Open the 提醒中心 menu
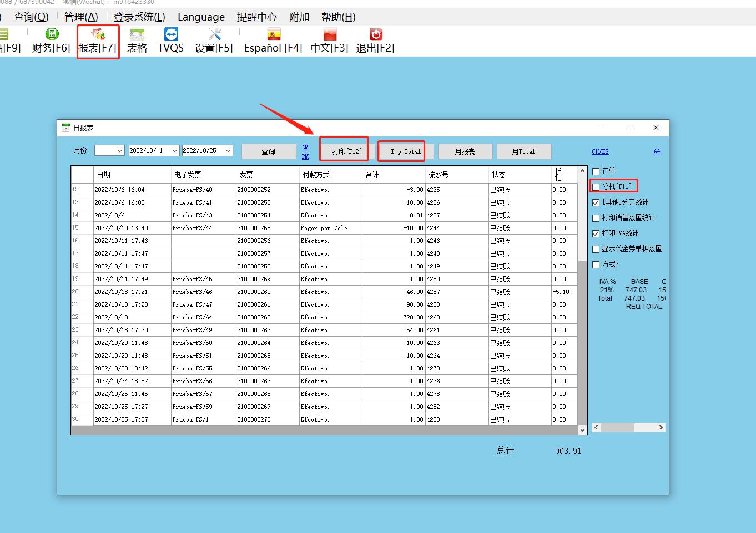Image resolution: width=756 pixels, height=533 pixels. [x=256, y=17]
